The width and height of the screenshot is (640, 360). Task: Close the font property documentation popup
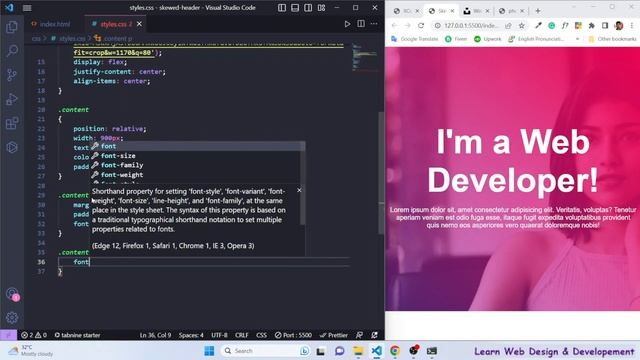[x=299, y=190]
